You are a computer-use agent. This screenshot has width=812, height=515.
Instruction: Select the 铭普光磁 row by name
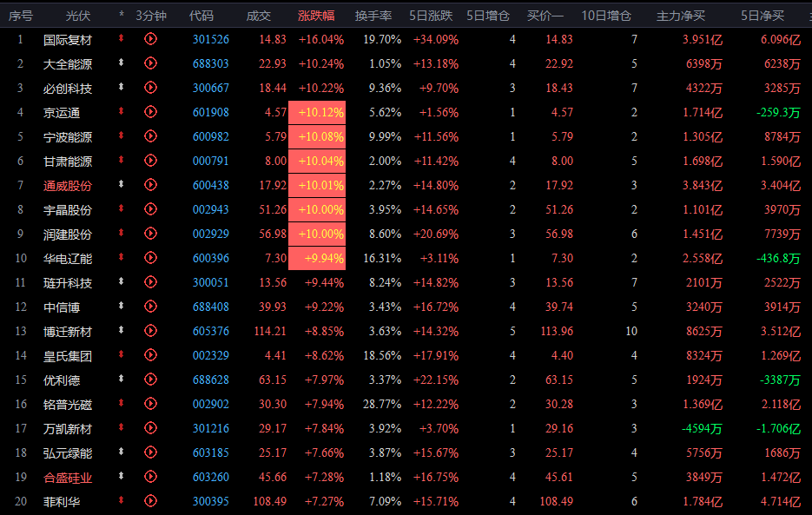point(68,404)
